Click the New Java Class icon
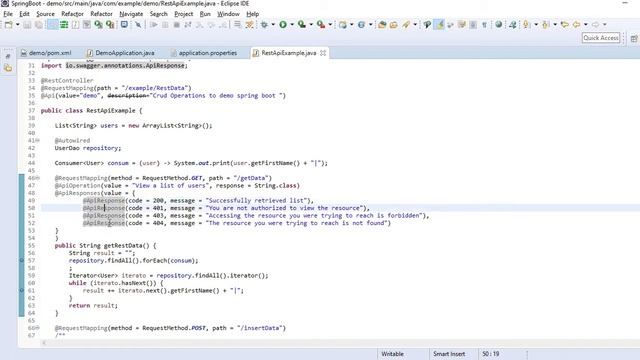 coord(362,25)
